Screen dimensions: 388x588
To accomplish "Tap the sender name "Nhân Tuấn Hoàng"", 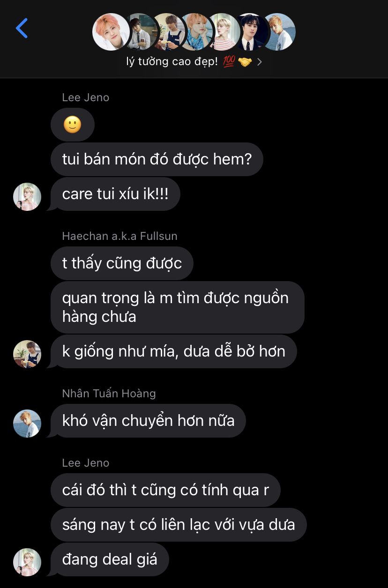I will [x=109, y=394].
